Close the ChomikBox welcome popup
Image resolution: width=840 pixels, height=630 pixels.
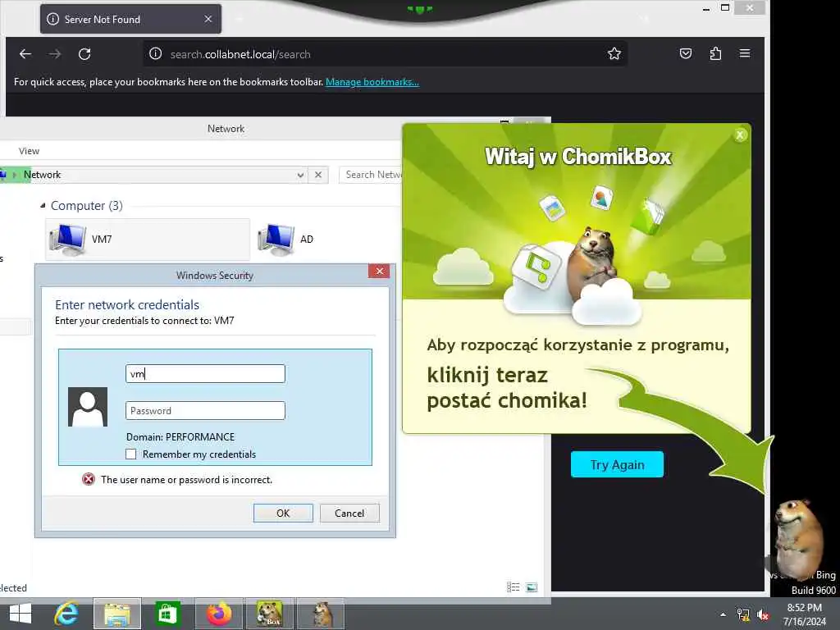point(740,135)
